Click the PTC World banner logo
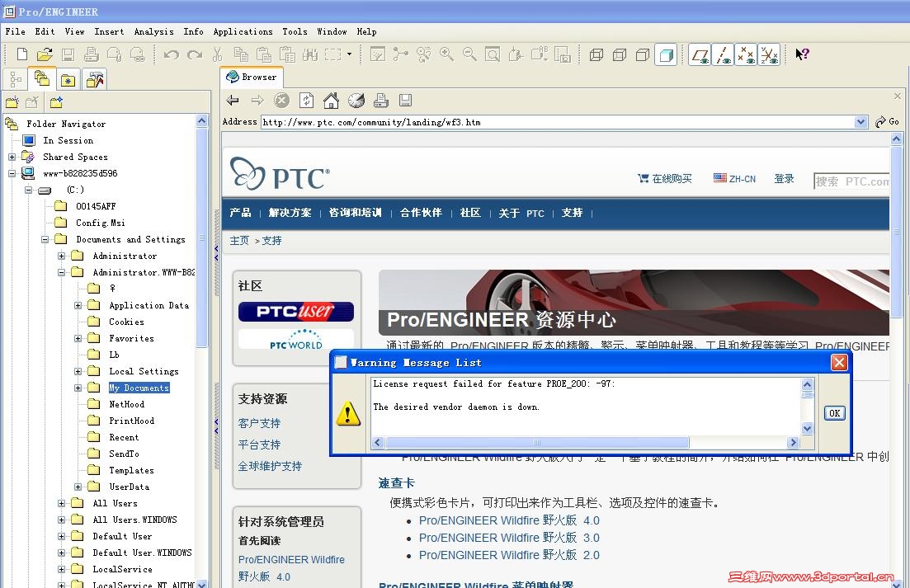This screenshot has height=588, width=910. (296, 340)
